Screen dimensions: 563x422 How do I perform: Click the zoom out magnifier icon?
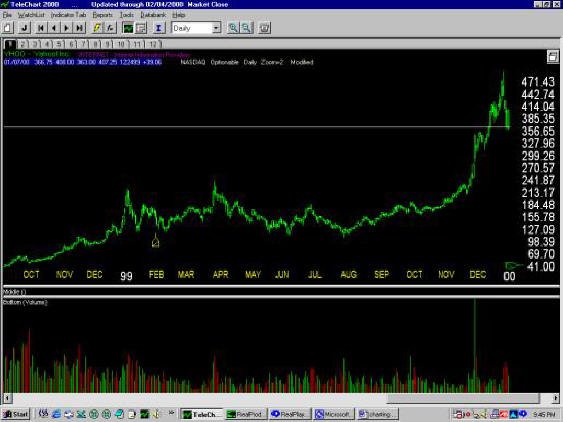pos(246,28)
